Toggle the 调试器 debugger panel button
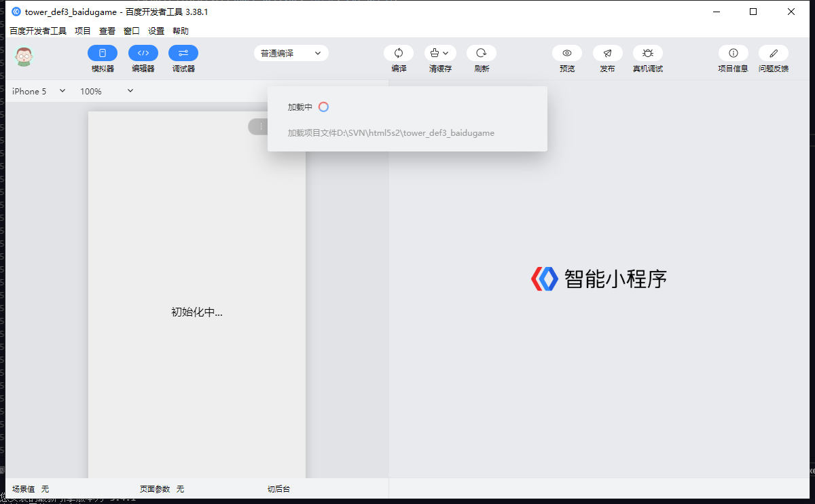 coord(183,53)
